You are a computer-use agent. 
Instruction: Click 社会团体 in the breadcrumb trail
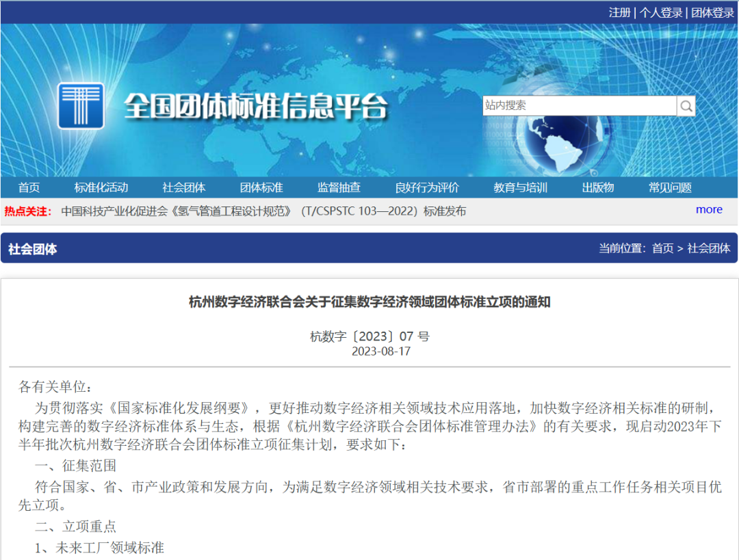click(709, 248)
